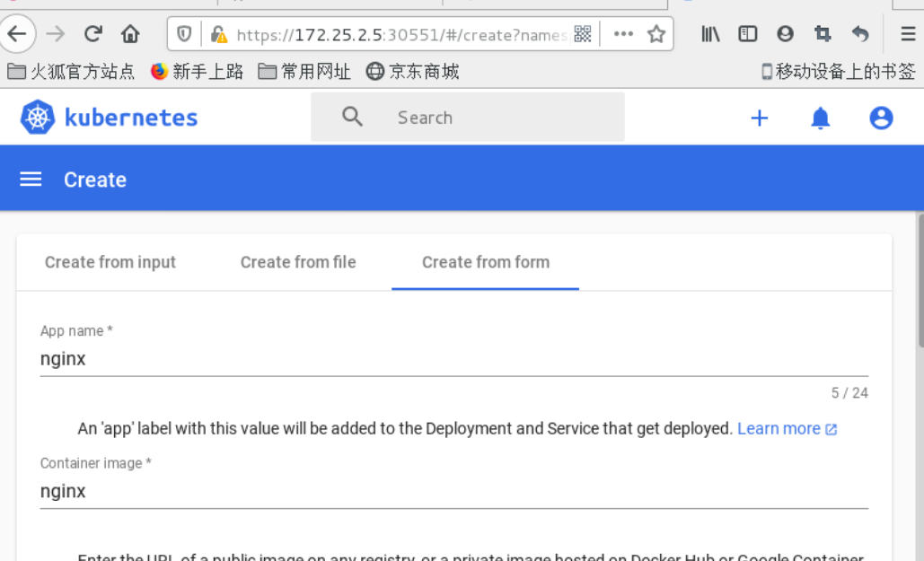Click the 'App name *' label
Screen dimensions: 924x561
[x=76, y=331]
